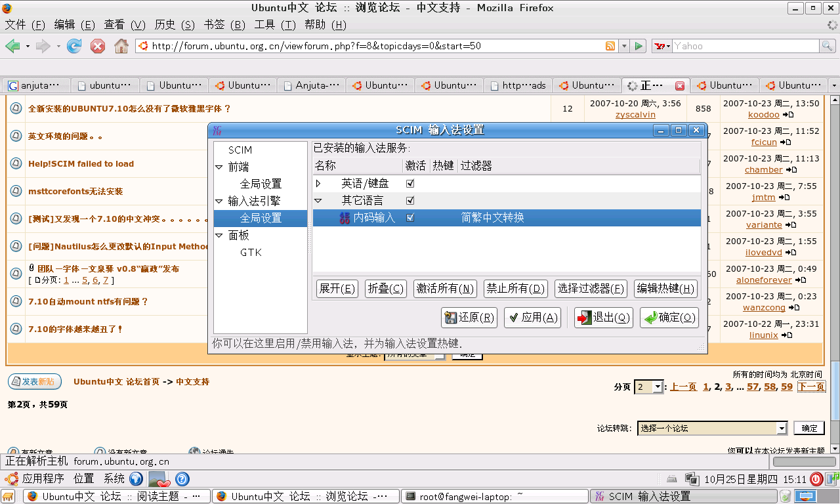This screenshot has height=504, width=840.
Task: Click the search magnifier in the Yahoo box
Action: [828, 46]
